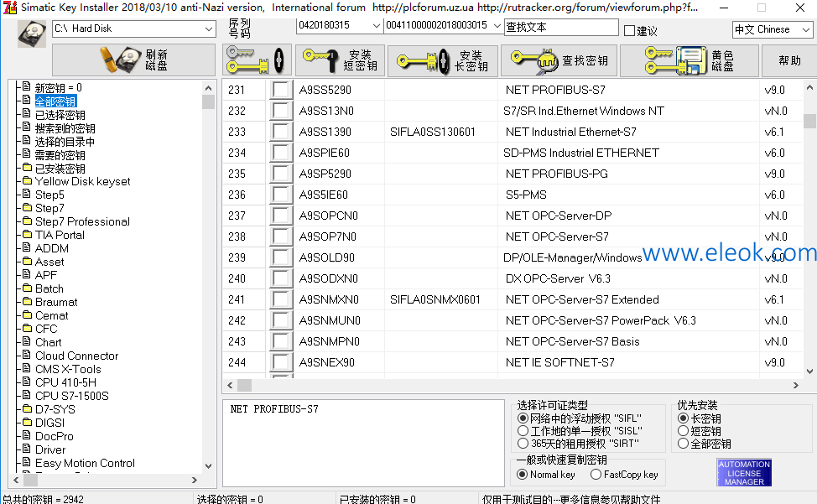Select 已安装密钥 folder in tree
Viewport: 817px width, 504px height.
[x=60, y=169]
